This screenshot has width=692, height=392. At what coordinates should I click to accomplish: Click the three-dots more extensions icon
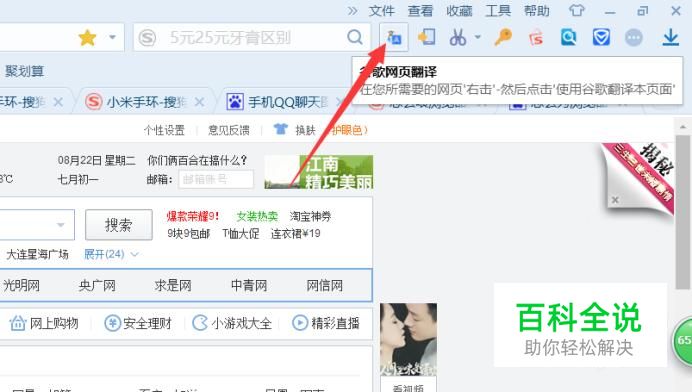pos(634,38)
